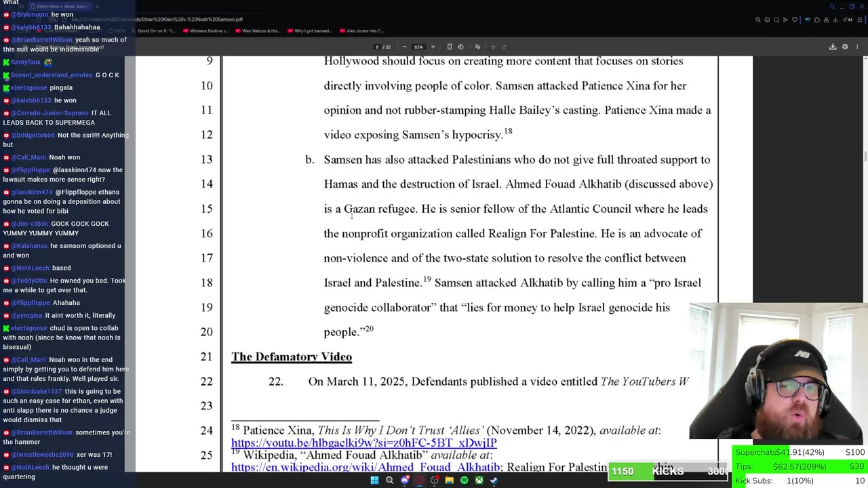Click the send/player arrow icon in address bar
The height and width of the screenshot is (488, 868).
(x=785, y=20)
